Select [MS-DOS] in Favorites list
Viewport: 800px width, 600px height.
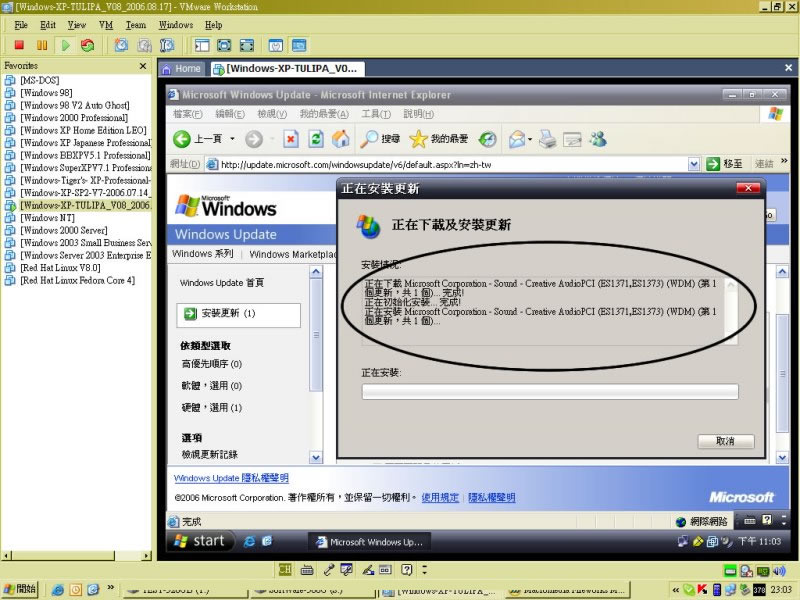[39, 80]
